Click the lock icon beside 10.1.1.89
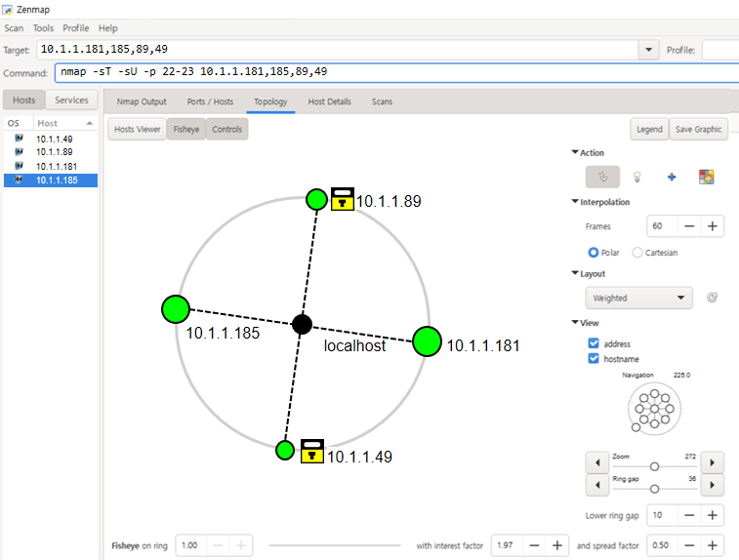 [343, 199]
